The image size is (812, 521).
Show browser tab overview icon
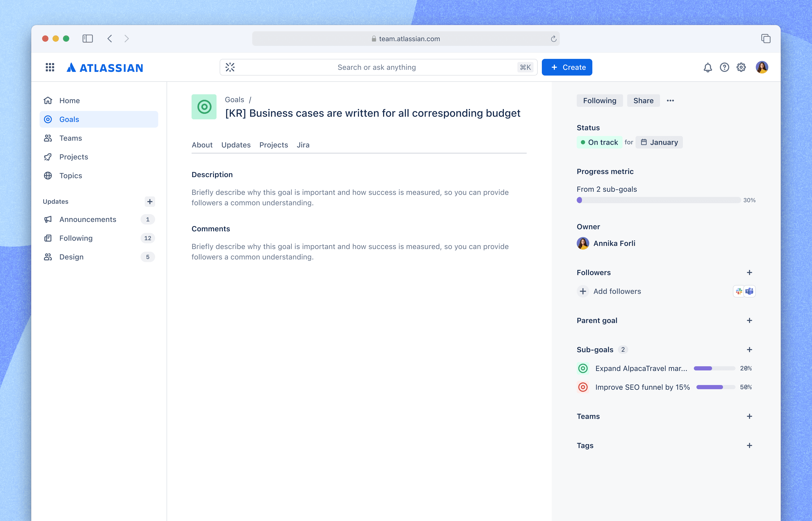tap(766, 39)
